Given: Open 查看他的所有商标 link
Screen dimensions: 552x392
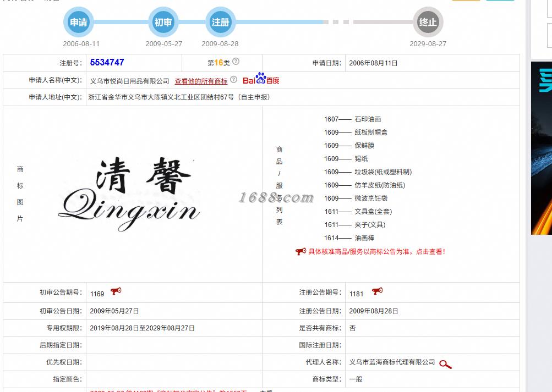Looking at the screenshot, I should [201, 81].
